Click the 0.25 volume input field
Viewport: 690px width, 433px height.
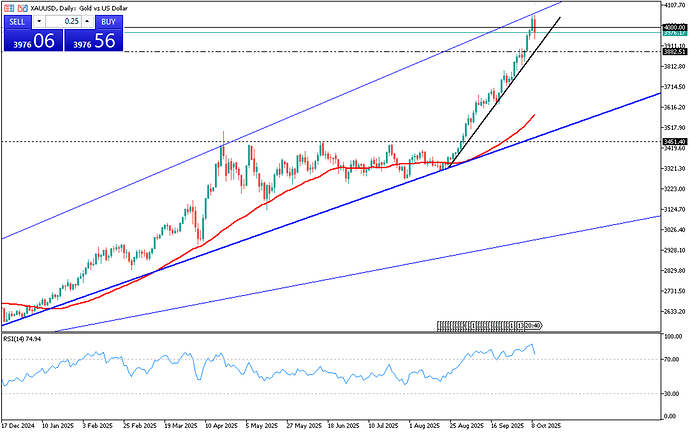point(64,21)
